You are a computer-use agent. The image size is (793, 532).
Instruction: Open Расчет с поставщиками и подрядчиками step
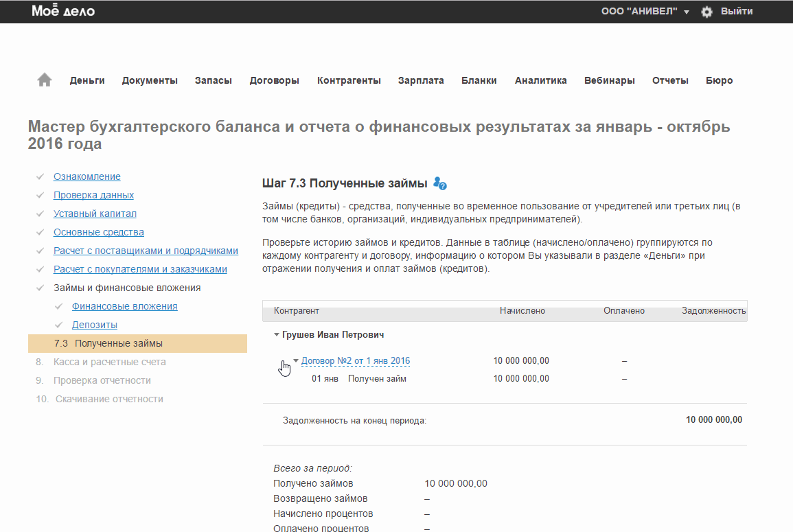pyautogui.click(x=146, y=251)
